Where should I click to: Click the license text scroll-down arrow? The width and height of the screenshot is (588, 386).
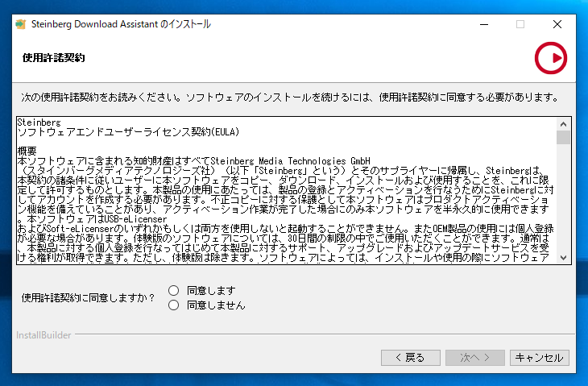[563, 257]
